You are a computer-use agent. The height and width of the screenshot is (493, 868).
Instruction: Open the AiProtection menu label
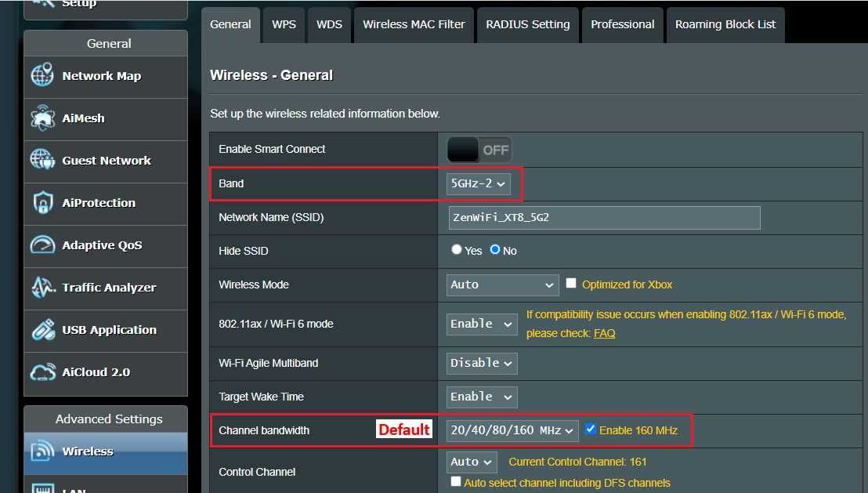click(x=99, y=203)
